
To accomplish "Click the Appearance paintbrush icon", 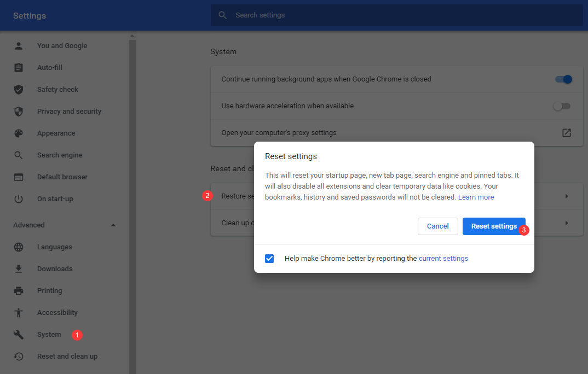I will [x=19, y=133].
